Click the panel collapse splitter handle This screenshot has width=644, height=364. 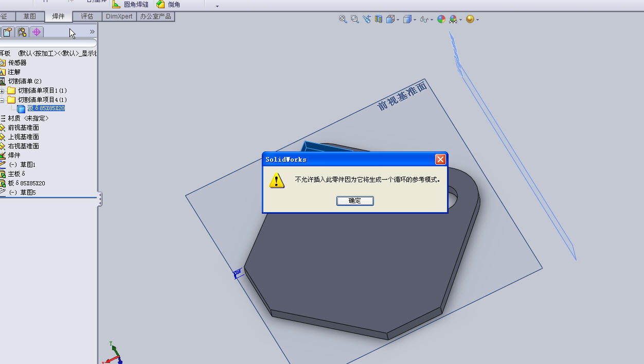(100, 199)
